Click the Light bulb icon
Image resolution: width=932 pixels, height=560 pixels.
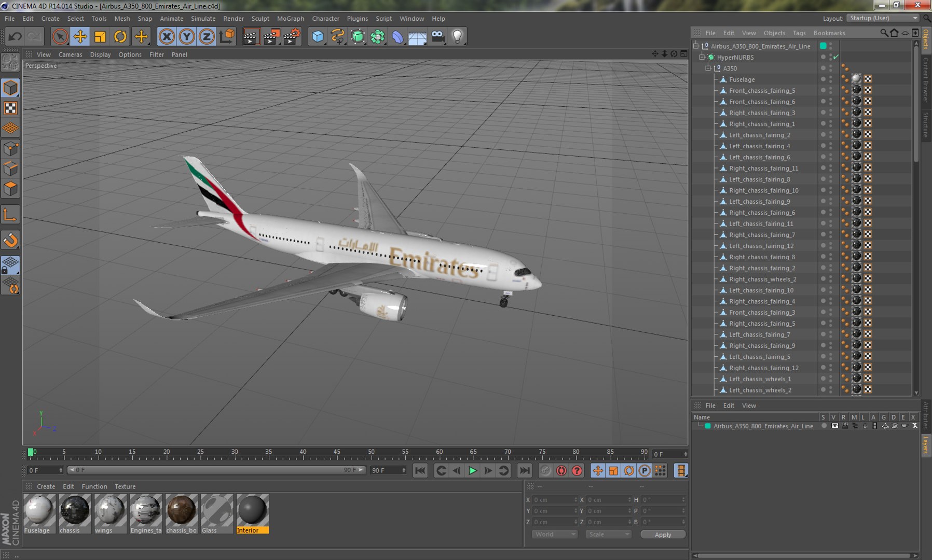457,36
